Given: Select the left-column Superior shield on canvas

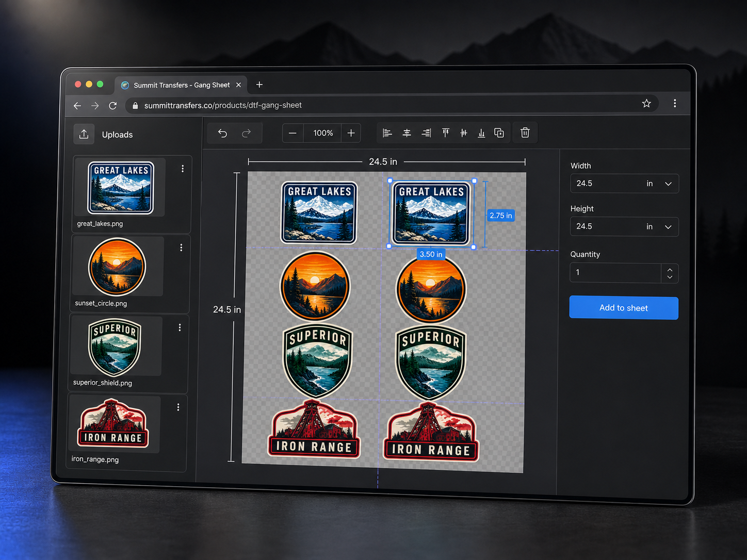Looking at the screenshot, I should click(318, 361).
